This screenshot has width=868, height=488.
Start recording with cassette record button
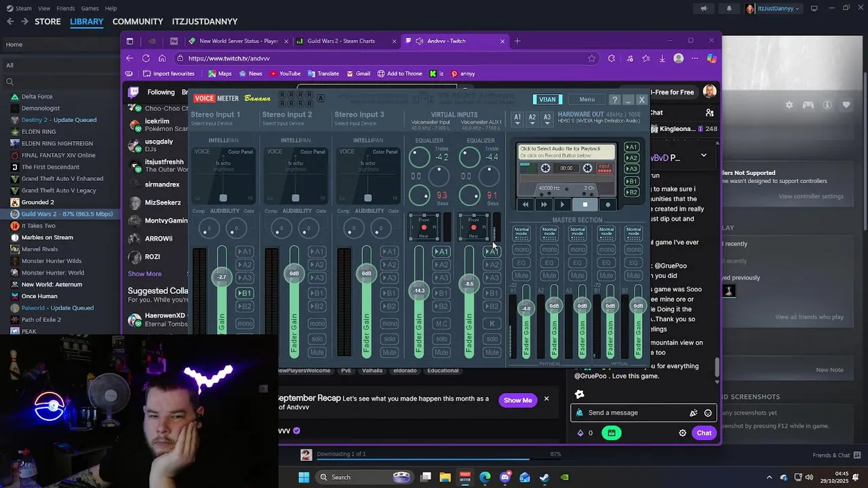tap(608, 204)
